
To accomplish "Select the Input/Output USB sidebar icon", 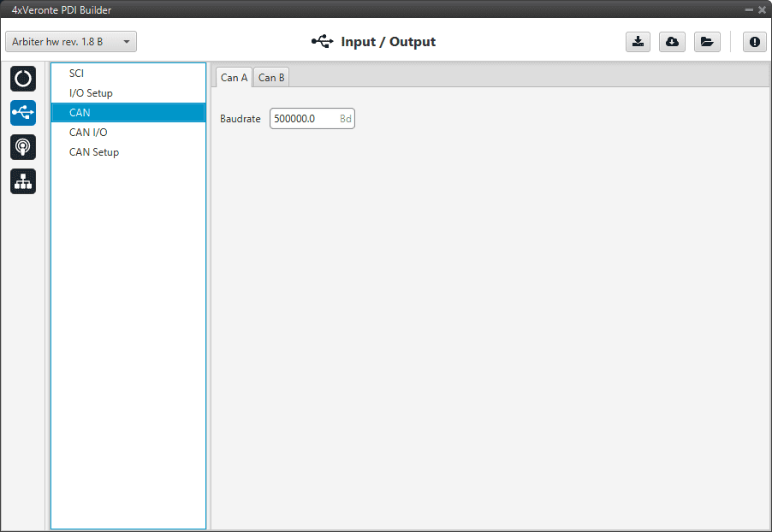I will point(23,113).
